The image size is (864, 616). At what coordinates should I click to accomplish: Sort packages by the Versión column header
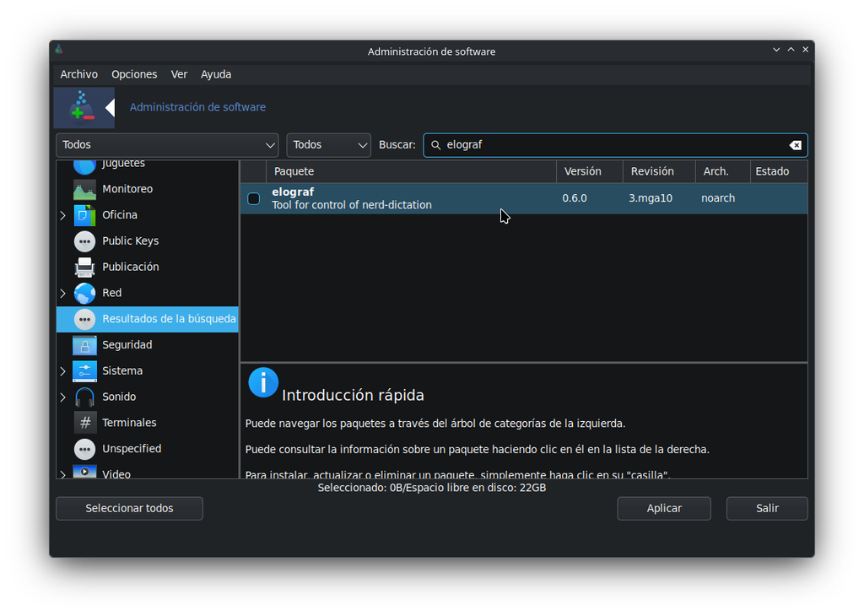click(589, 171)
